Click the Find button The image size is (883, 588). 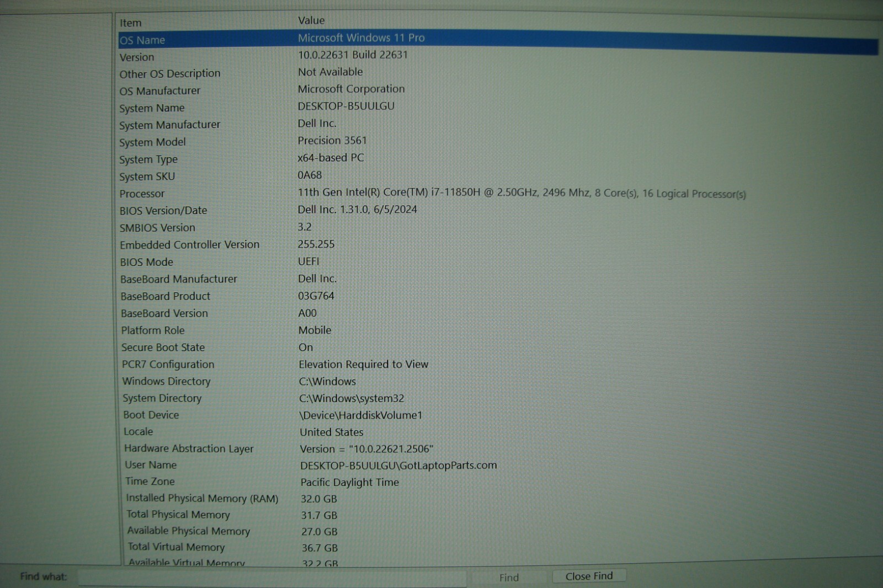[x=508, y=578]
